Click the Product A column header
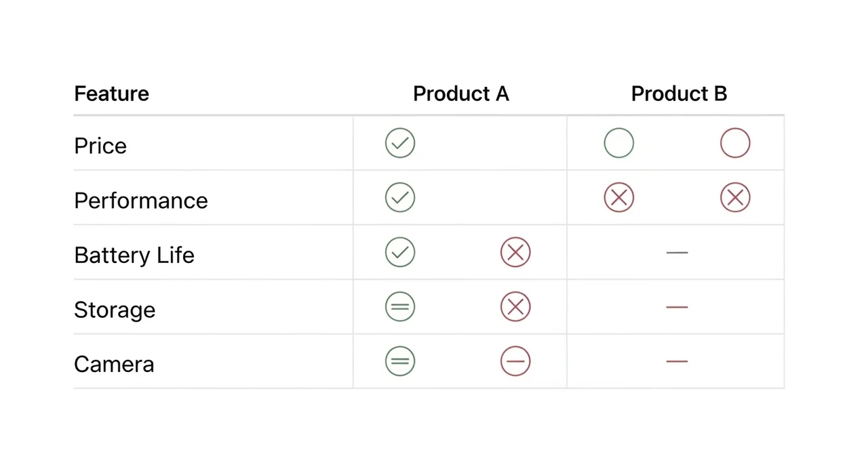The width and height of the screenshot is (868, 473). [461, 94]
